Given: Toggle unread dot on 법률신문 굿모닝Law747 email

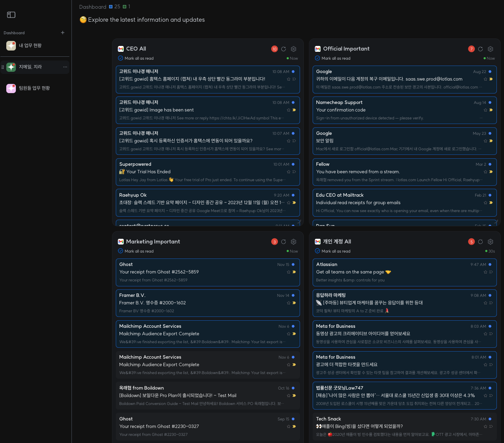Looking at the screenshot, I should pos(490,388).
